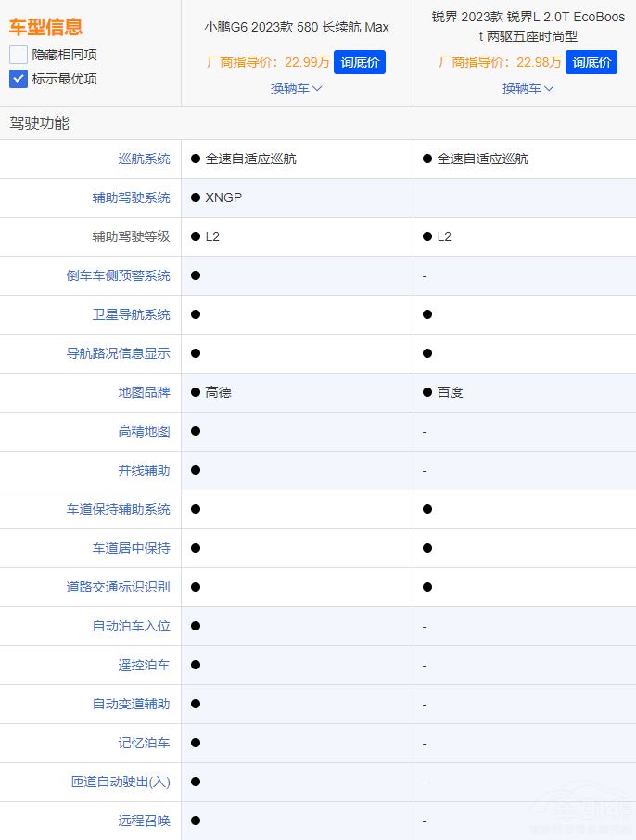Expand 换辆车 dropdown under 锐界
The image size is (636, 840).
click(x=528, y=88)
